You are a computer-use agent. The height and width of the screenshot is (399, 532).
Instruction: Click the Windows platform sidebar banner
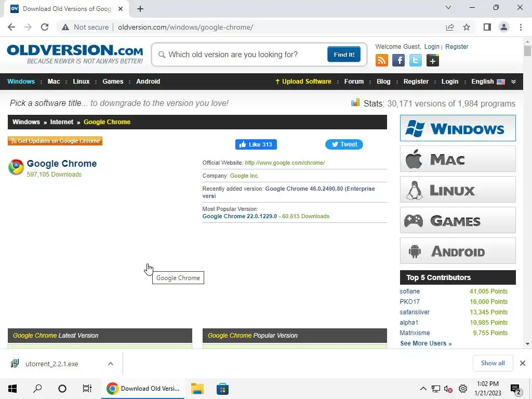[458, 128]
